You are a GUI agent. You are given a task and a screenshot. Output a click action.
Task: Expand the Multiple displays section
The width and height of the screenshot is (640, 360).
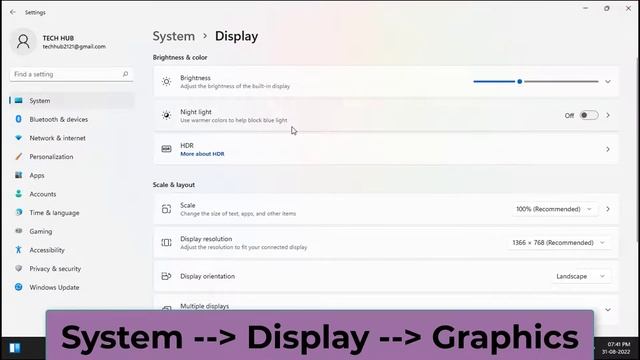608,309
